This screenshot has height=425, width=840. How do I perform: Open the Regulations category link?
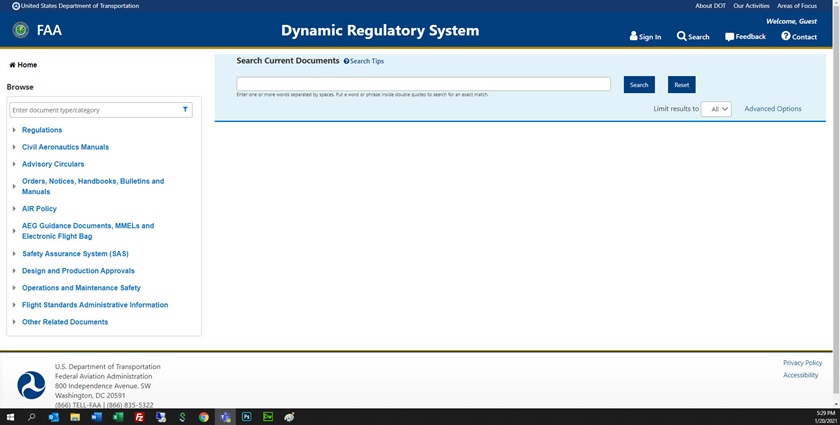click(x=42, y=130)
